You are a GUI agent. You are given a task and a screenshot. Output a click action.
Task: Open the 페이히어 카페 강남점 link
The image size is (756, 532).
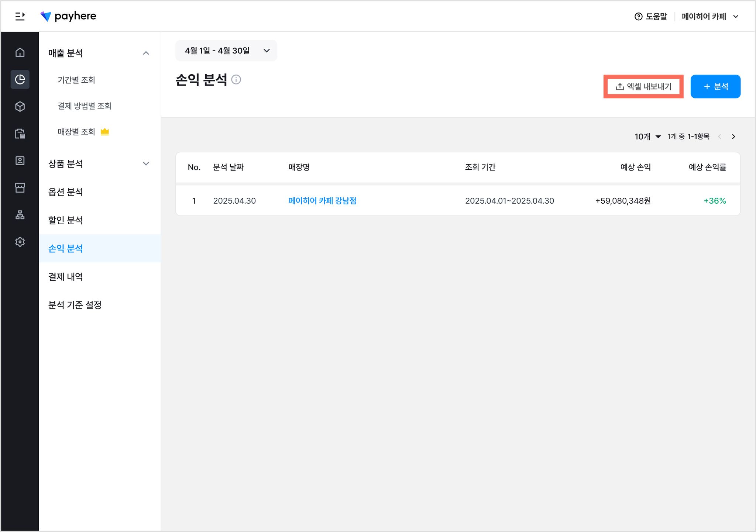pyautogui.click(x=322, y=201)
